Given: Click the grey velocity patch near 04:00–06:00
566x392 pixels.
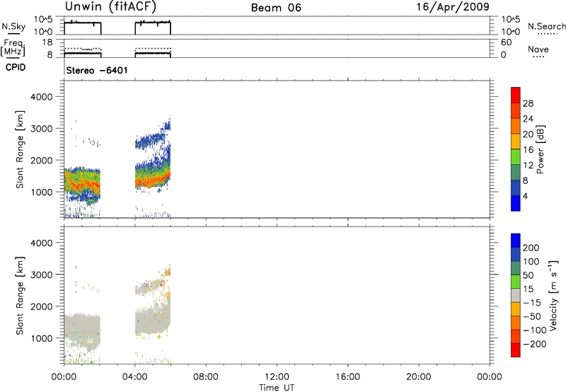Looking at the screenshot, I should [x=153, y=319].
